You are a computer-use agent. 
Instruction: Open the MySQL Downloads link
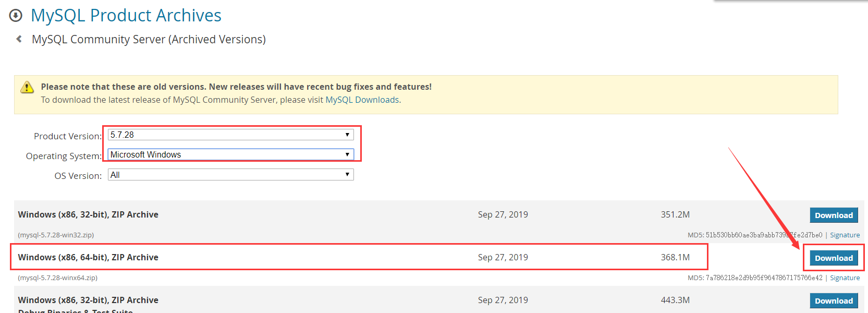(x=362, y=100)
